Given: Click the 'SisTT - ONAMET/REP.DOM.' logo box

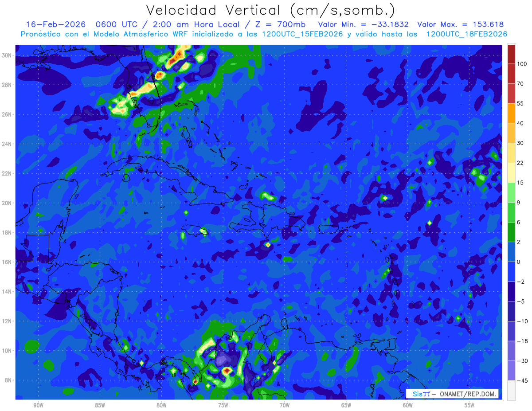Looking at the screenshot, I should (452, 394).
